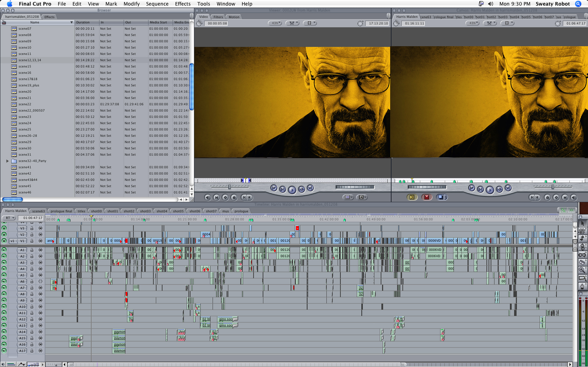Switch to Motion tab in Viewer

click(234, 17)
